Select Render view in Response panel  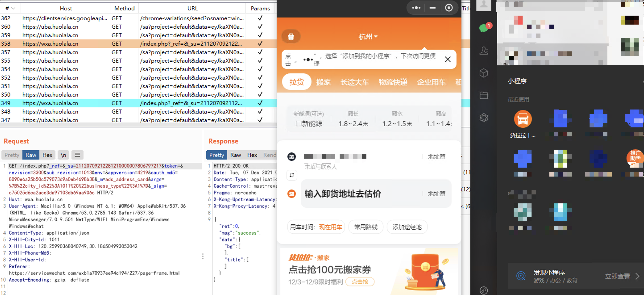tap(269, 155)
